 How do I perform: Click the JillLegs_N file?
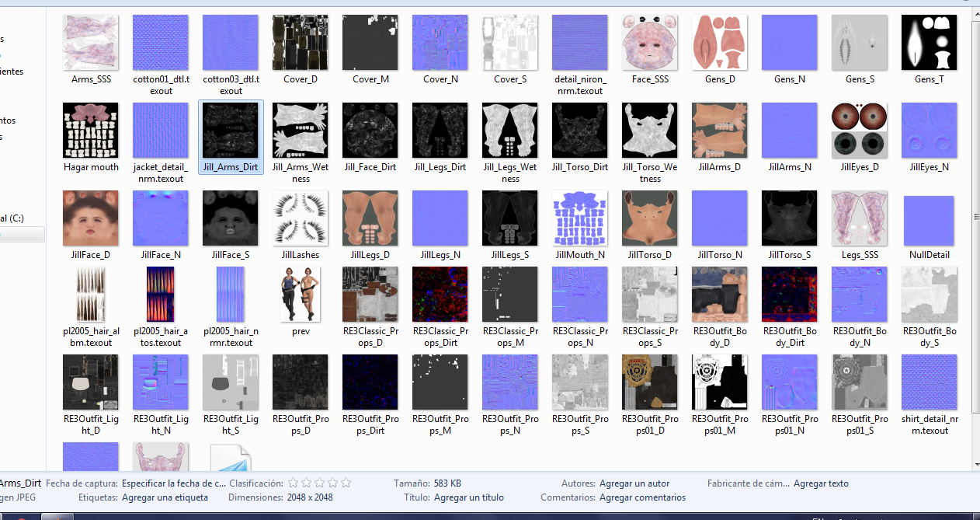(x=440, y=218)
